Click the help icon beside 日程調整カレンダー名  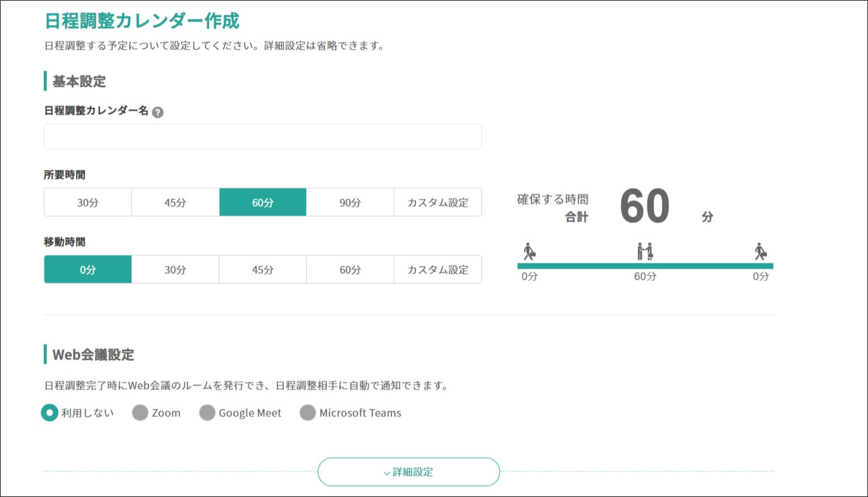159,112
